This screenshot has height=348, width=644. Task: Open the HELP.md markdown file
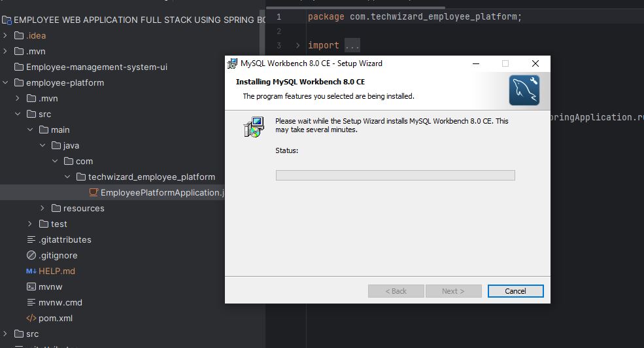coord(56,271)
